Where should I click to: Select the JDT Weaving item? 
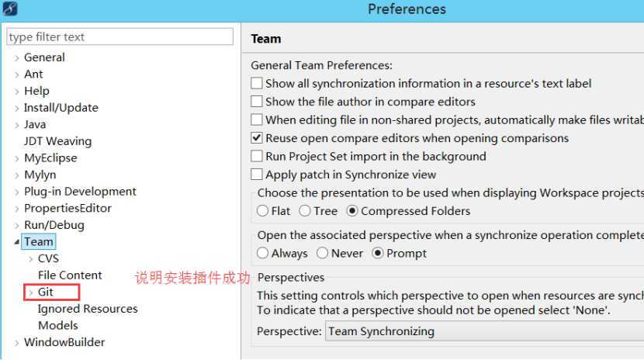coord(57,141)
